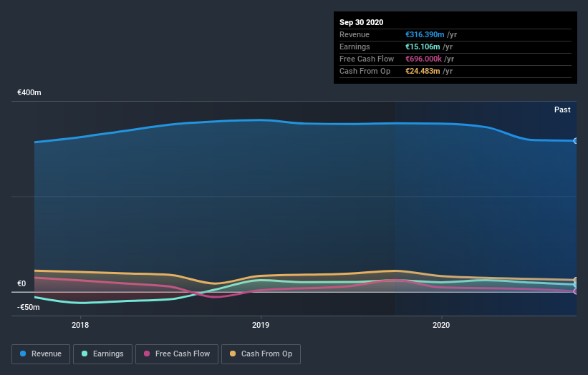Viewport: 588px width, 375px height.
Task: Click the 2019 x-axis label
Action: [x=261, y=325]
